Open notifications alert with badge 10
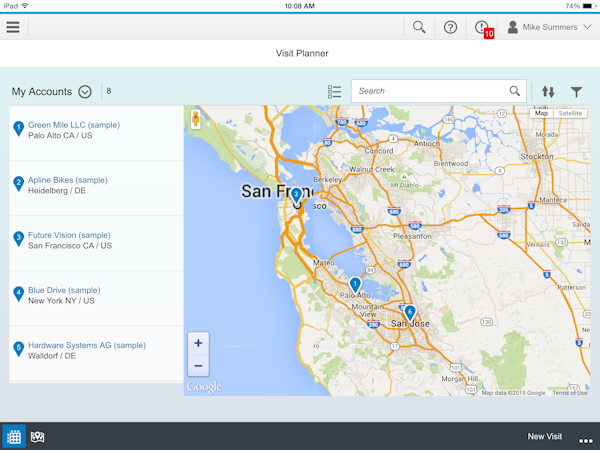This screenshot has height=450, width=600. [x=484, y=29]
